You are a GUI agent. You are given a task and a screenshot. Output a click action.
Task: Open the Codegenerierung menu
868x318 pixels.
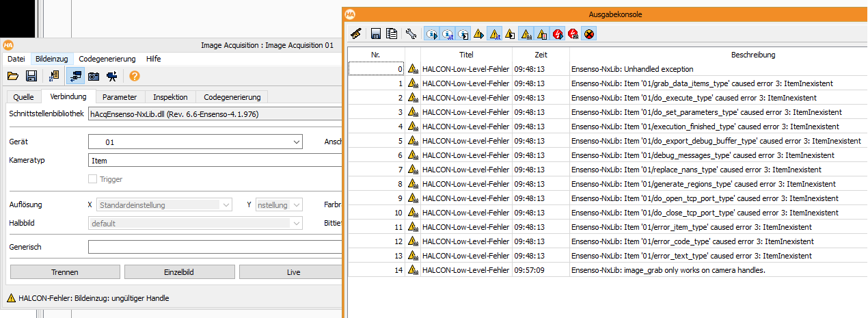coord(107,59)
